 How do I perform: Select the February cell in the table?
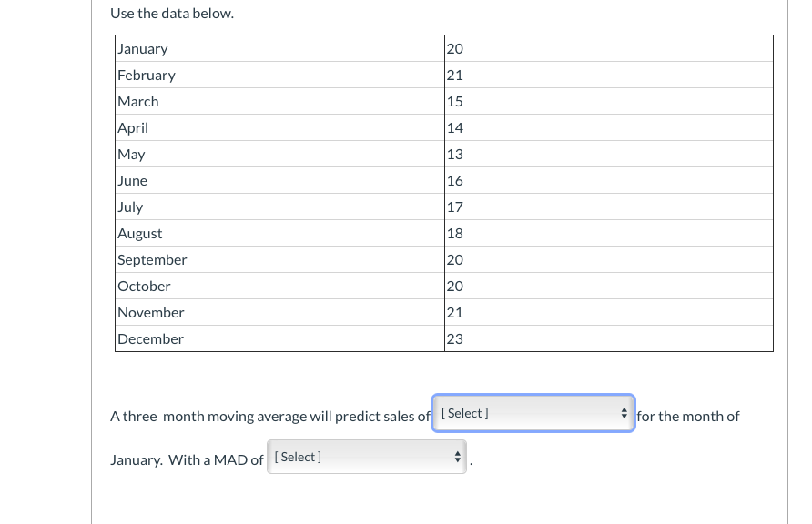(x=147, y=76)
